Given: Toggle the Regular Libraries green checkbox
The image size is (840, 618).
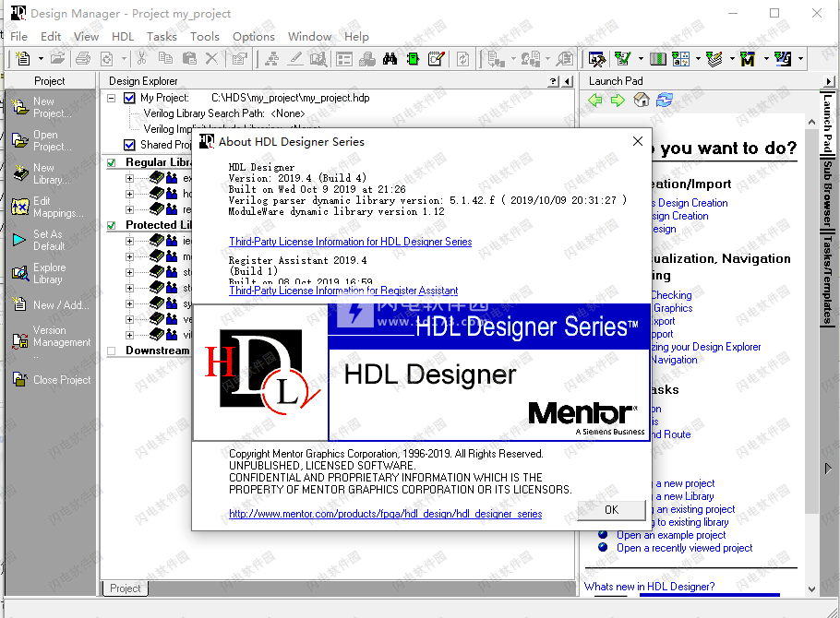Looking at the screenshot, I should click(x=112, y=162).
